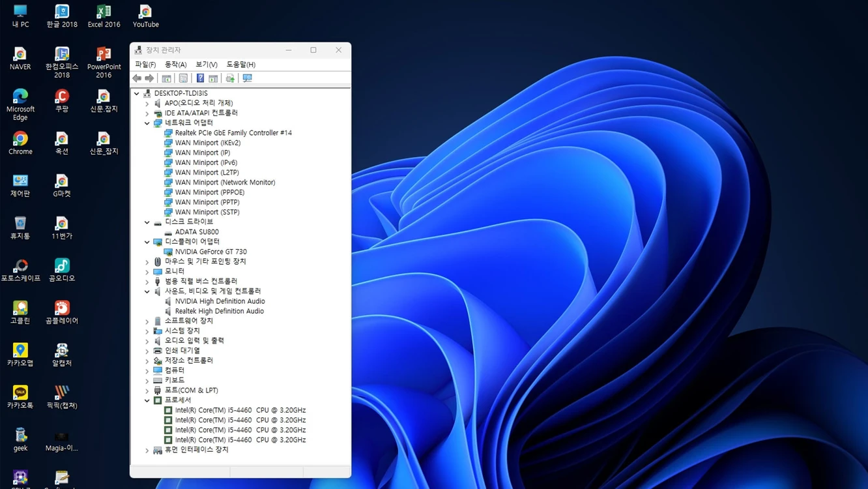Click the 내 PC desktop icon

20,16
